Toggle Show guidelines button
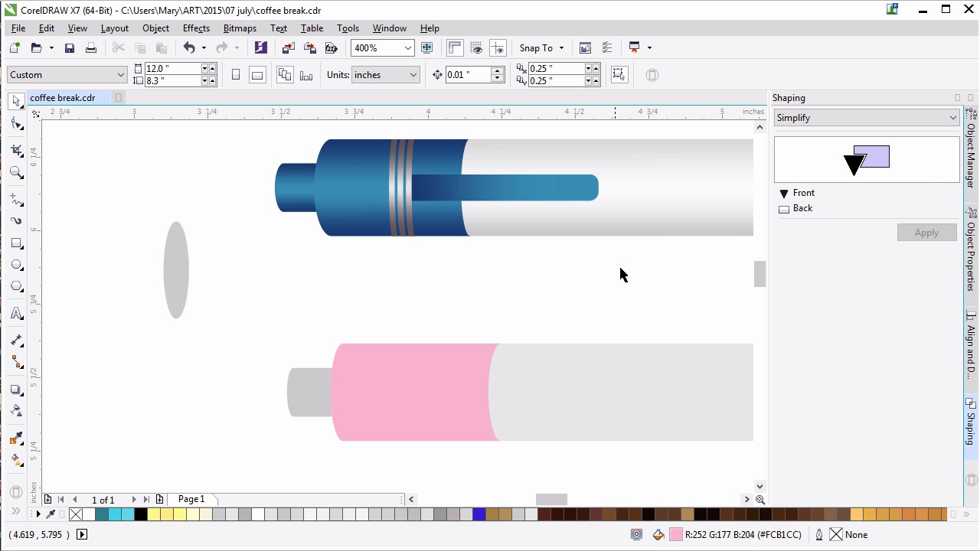 point(498,47)
